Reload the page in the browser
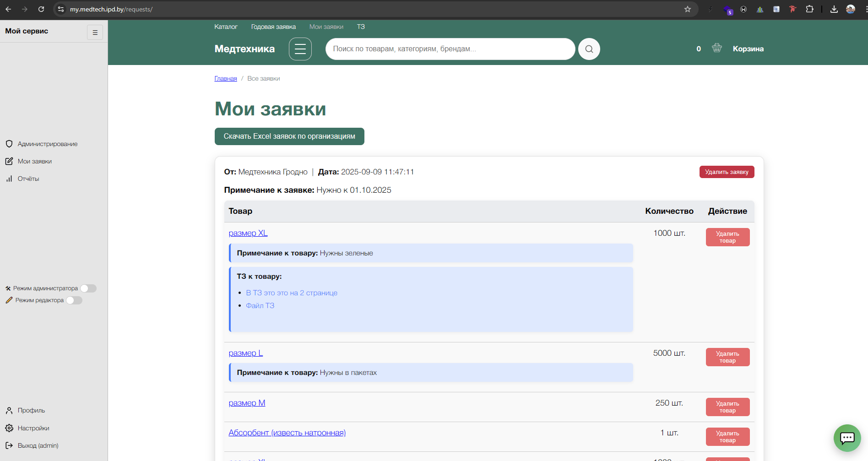Image resolution: width=868 pixels, height=461 pixels. [x=41, y=9]
